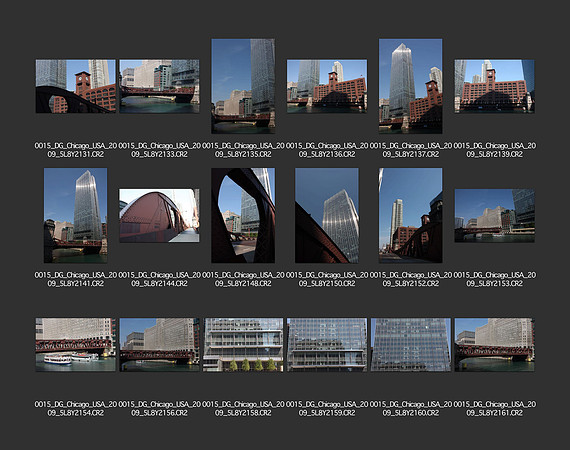Select red bridge arch thumbnail SL8Y2144.CR2
Viewport: 570px width, 450px height.
click(159, 216)
